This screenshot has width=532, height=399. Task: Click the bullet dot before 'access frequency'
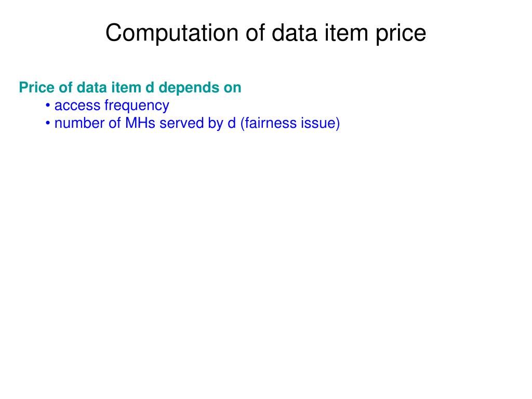48,105
